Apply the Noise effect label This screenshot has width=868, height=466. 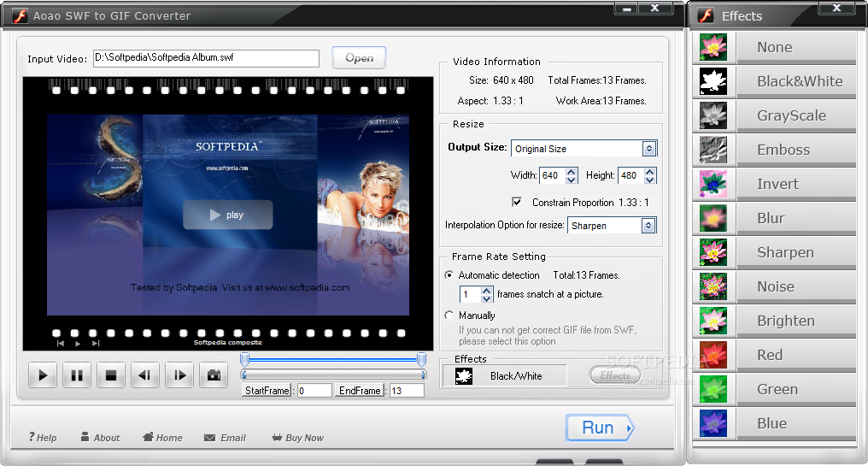776,286
